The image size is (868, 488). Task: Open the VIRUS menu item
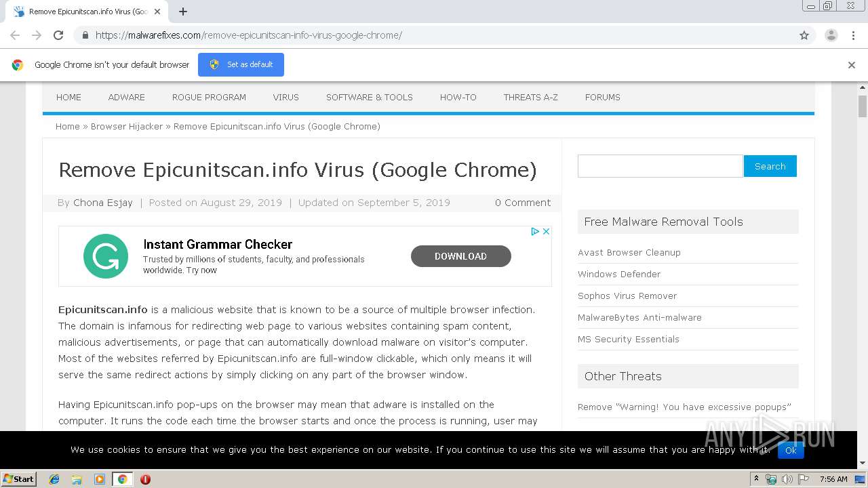(x=285, y=98)
